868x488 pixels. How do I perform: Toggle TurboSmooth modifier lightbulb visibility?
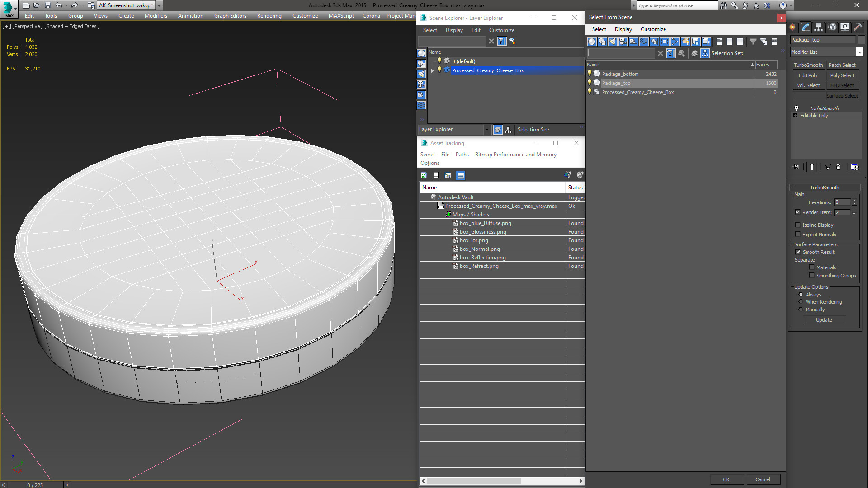797,108
